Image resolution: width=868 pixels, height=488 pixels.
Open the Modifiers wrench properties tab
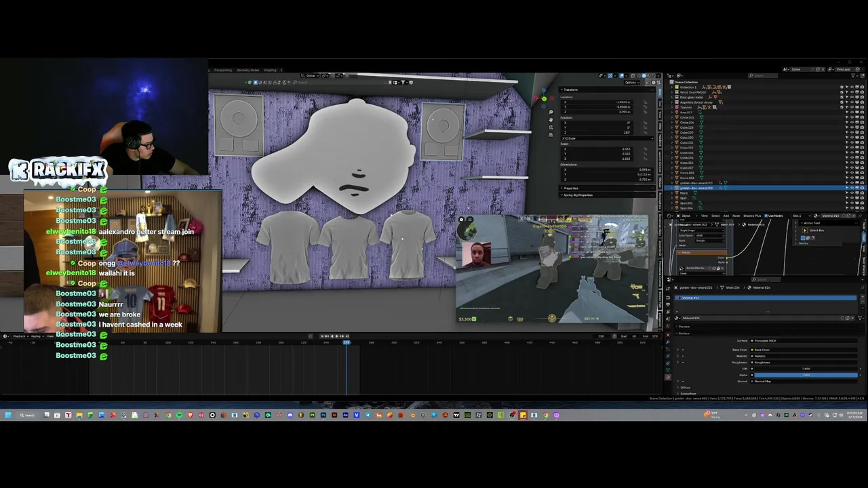668,342
